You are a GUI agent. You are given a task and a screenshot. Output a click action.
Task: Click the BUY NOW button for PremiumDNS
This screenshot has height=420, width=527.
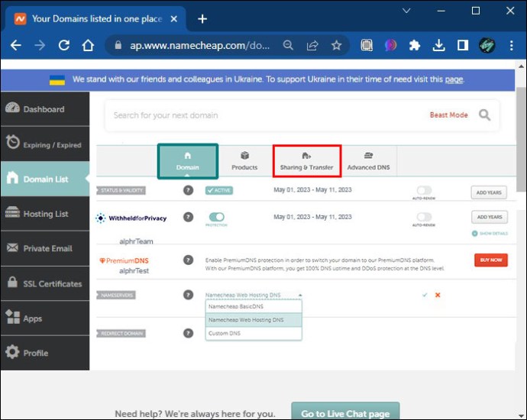490,260
